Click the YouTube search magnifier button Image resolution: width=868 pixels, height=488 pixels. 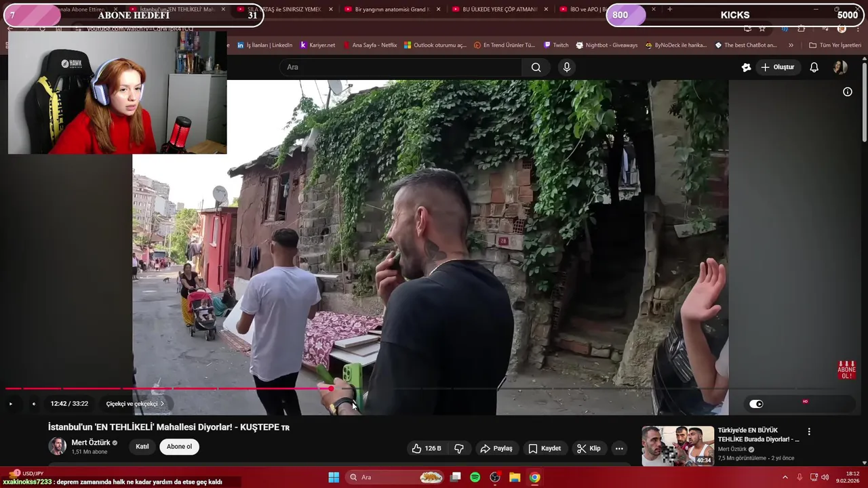coord(536,67)
